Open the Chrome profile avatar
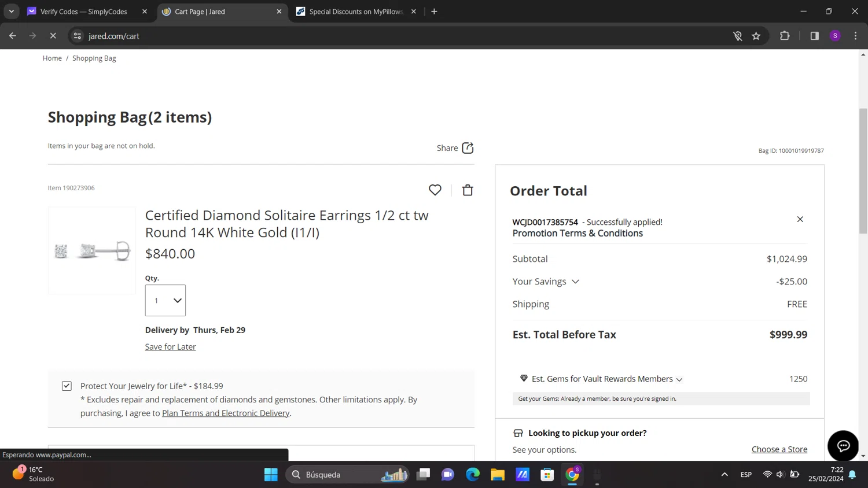 [x=835, y=36]
